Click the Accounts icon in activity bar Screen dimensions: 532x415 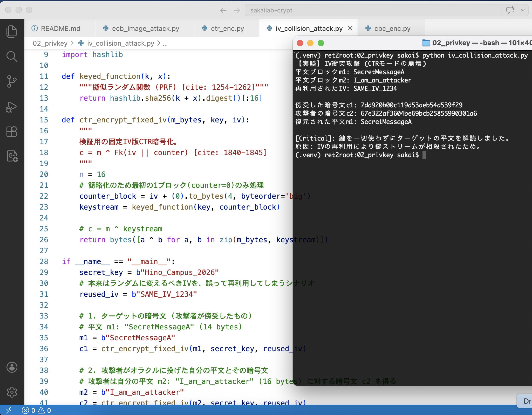[x=12, y=367]
